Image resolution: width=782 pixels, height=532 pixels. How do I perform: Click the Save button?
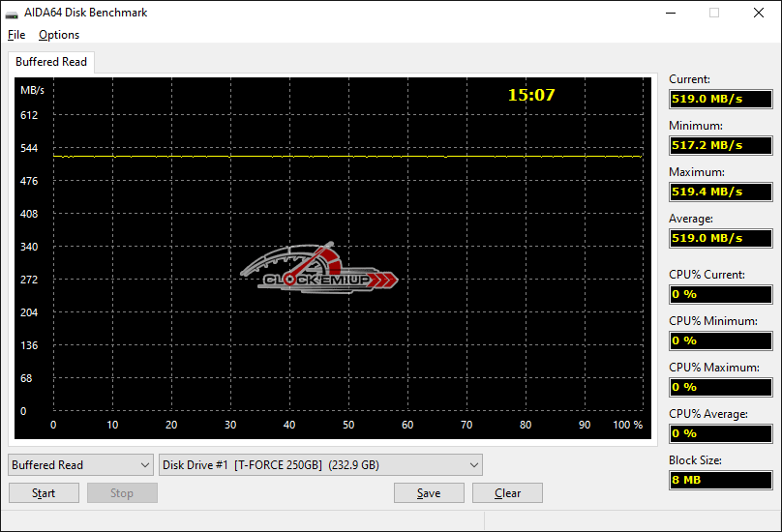pyautogui.click(x=429, y=493)
